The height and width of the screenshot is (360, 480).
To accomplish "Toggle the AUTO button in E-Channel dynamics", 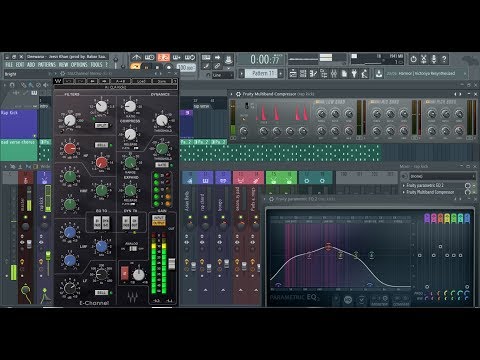I will click(x=162, y=165).
